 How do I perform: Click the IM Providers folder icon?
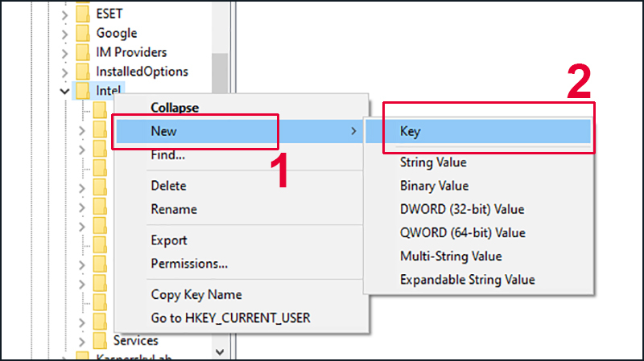82,52
